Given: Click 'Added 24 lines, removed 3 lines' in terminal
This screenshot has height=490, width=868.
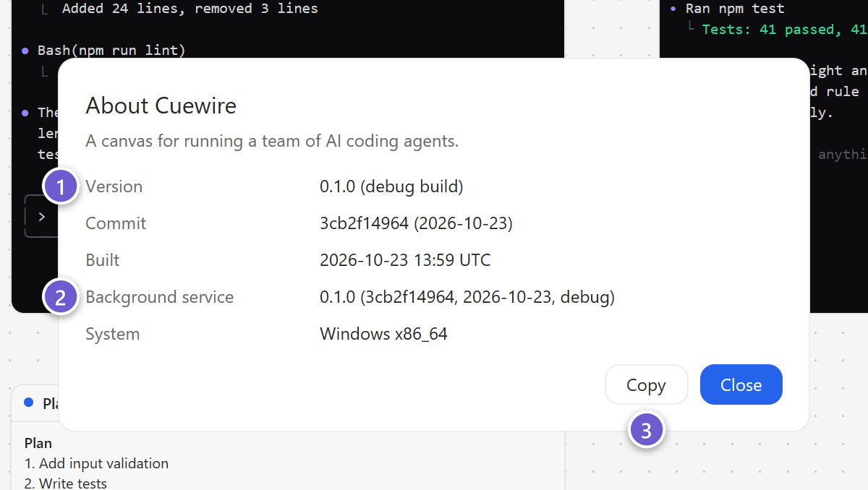Looking at the screenshot, I should (x=190, y=9).
